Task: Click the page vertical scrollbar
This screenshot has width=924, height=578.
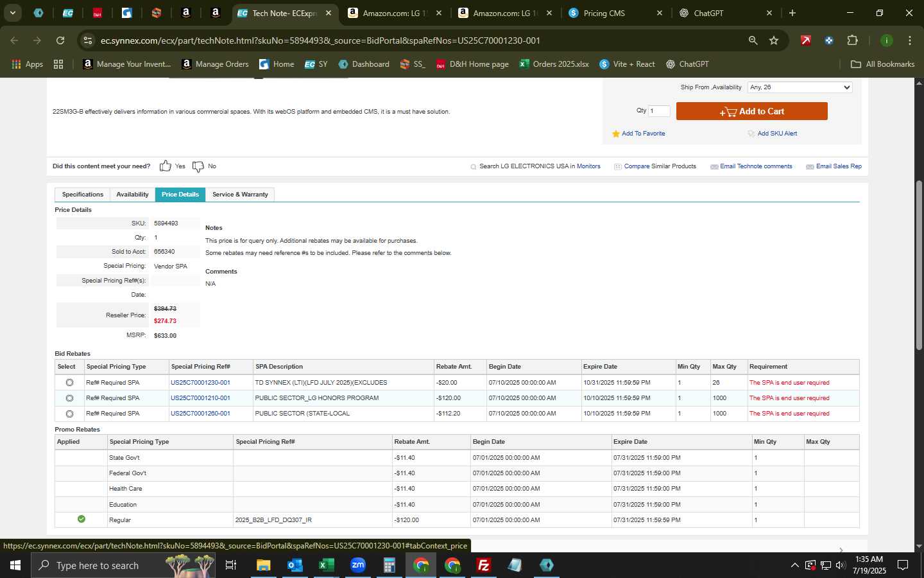Action: 919,265
